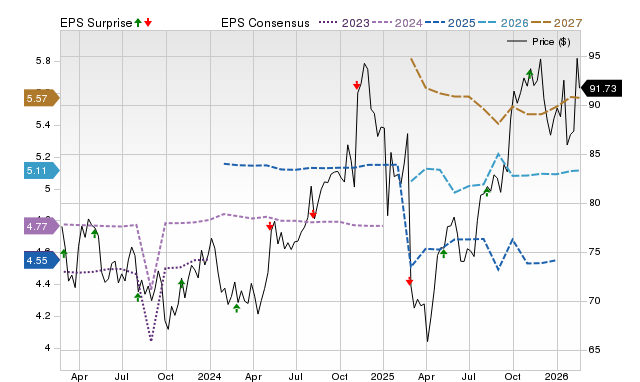Viewport: 640px width, 382px height.
Task: Click the red surprise arrow on 2024 consensus line near May 2024
Action: point(270,226)
